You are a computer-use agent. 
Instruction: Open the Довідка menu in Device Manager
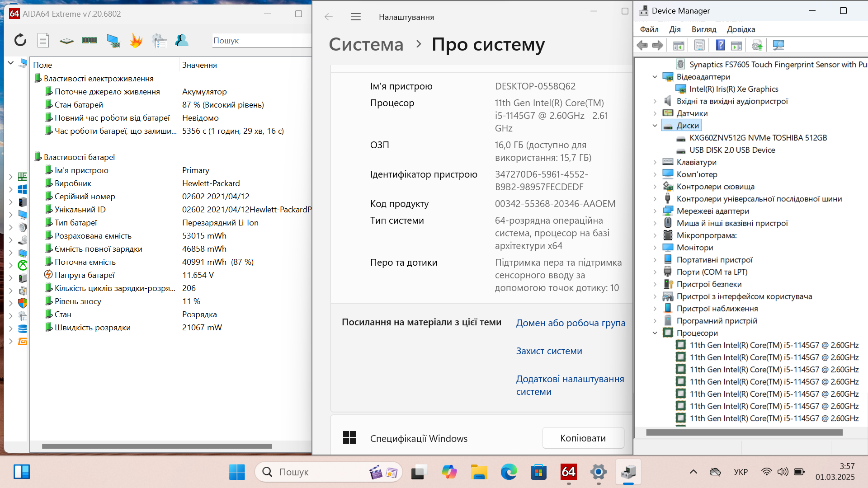click(x=741, y=29)
